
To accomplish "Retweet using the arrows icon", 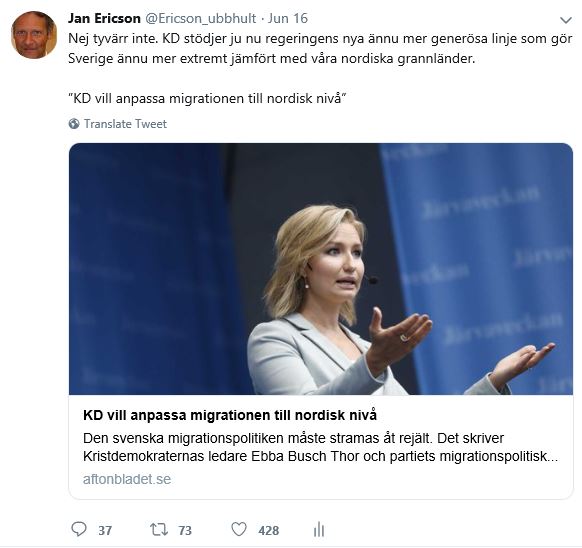I will click(158, 529).
